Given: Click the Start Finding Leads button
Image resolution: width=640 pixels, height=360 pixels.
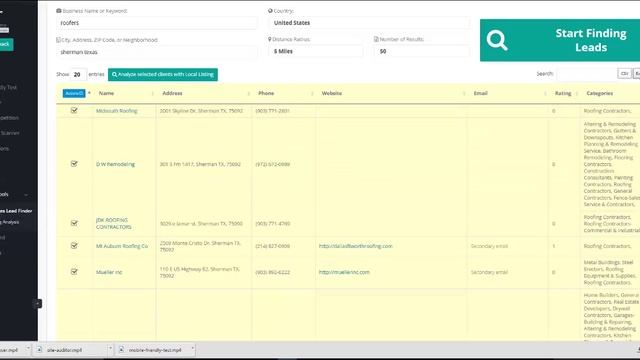Looking at the screenshot, I should tap(560, 40).
